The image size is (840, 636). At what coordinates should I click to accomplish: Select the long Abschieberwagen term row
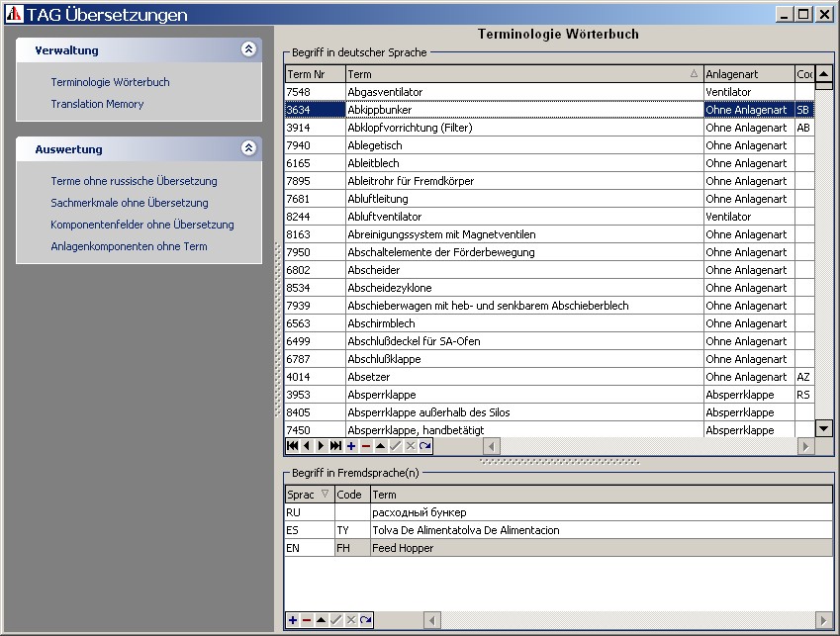[x=549, y=306]
